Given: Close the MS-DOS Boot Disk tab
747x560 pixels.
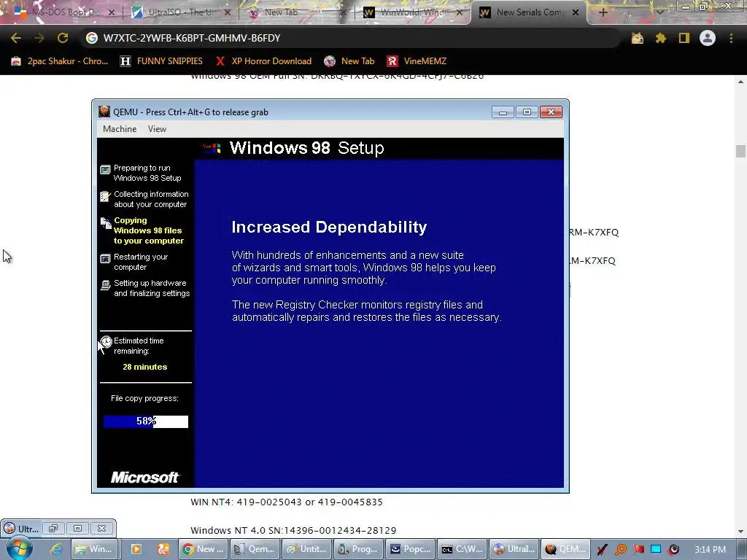Looking at the screenshot, I should pyautogui.click(x=112, y=12).
